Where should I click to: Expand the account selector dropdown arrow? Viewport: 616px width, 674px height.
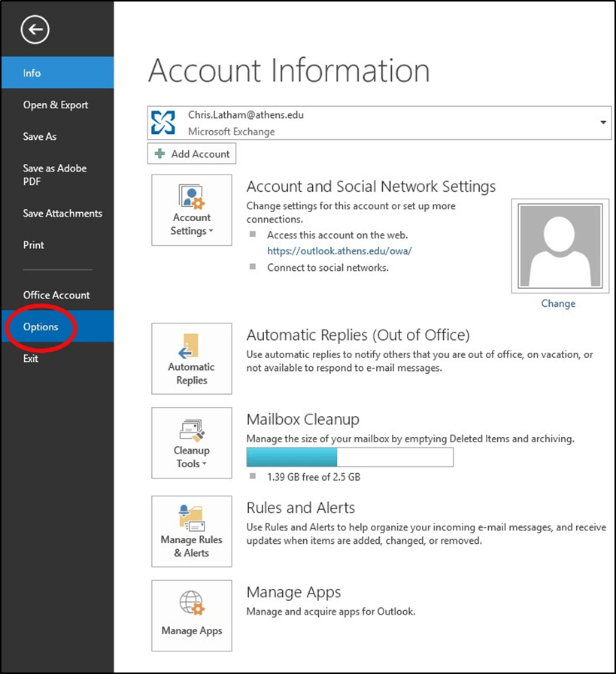click(603, 122)
